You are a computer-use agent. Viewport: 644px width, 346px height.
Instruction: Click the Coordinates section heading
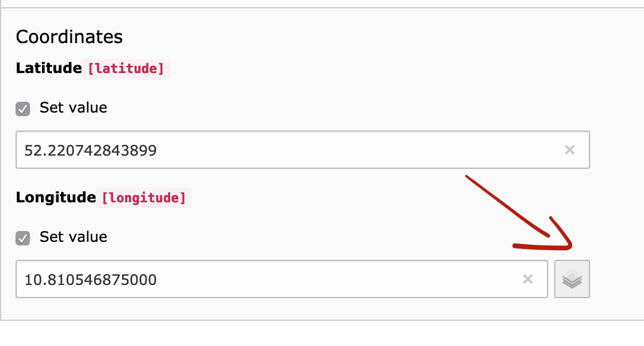click(69, 37)
